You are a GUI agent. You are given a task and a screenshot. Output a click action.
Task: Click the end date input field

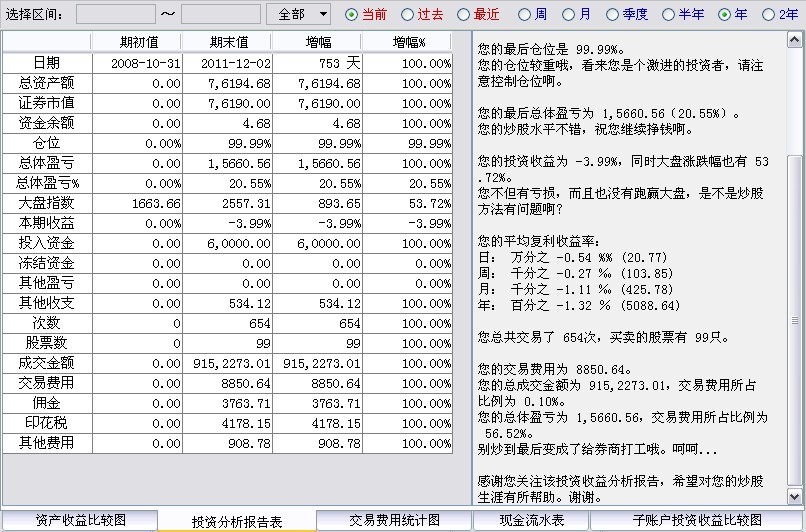point(221,14)
